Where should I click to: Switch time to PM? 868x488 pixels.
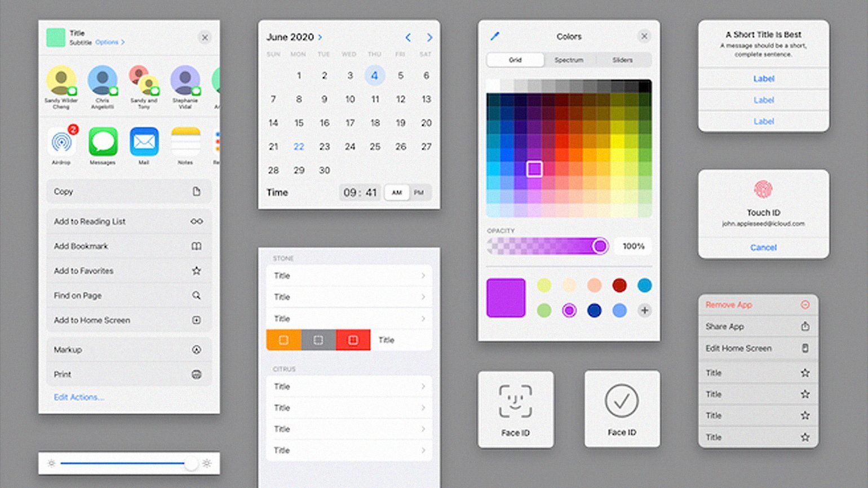419,193
